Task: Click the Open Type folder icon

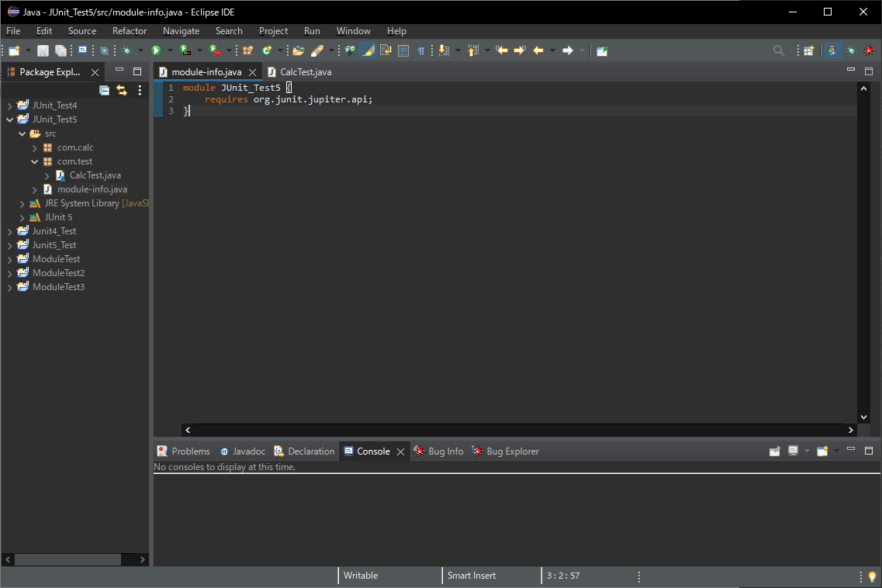Action: click(x=299, y=50)
